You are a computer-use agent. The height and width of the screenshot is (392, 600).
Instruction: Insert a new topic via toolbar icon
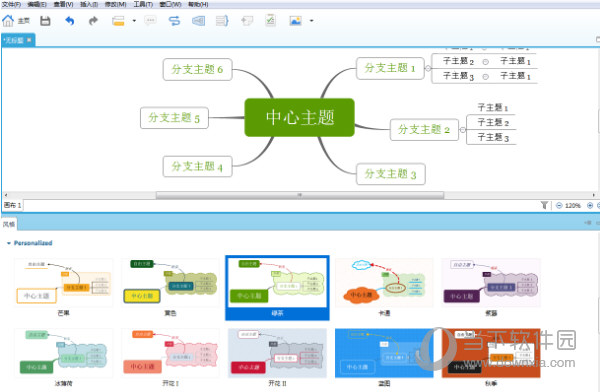[118, 21]
